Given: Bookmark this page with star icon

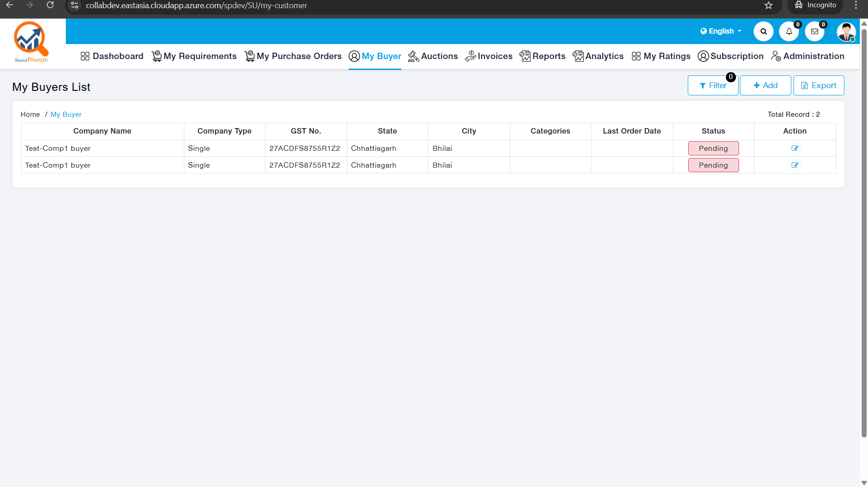Looking at the screenshot, I should click(768, 5).
